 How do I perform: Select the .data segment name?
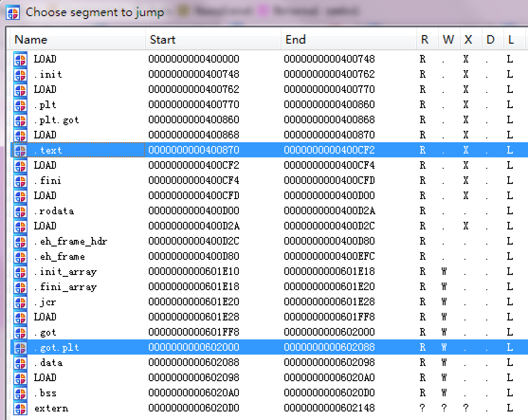tap(48, 363)
